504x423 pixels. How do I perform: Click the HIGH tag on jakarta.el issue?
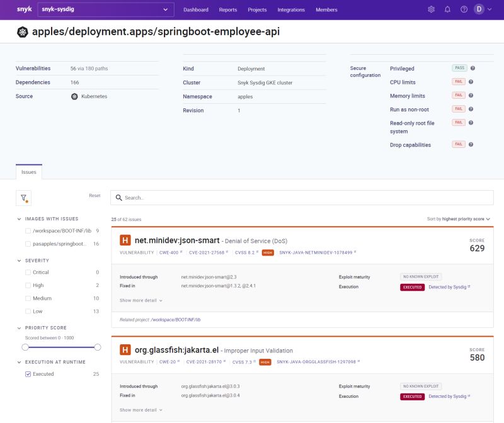coord(265,362)
